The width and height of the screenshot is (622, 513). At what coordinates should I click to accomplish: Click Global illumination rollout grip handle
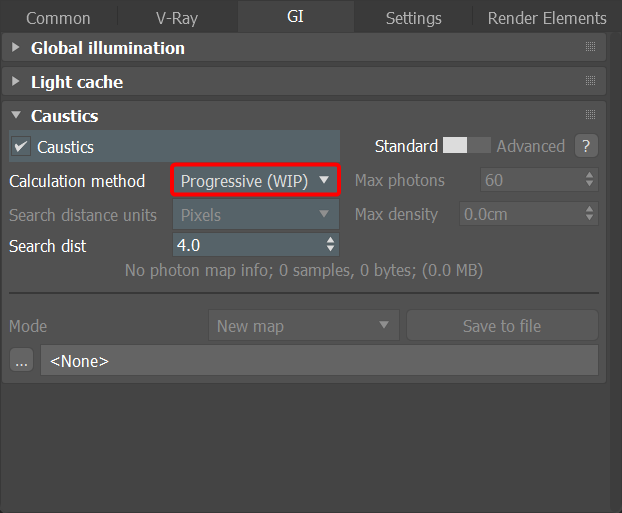pos(590,48)
